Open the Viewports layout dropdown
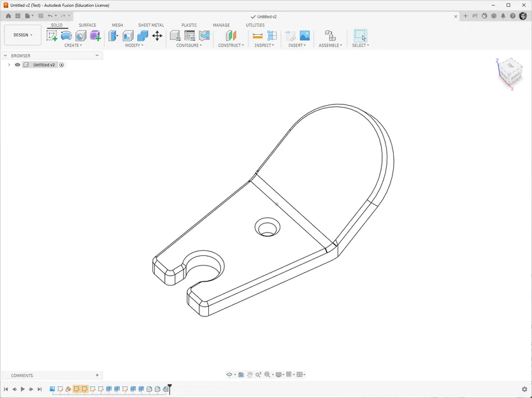Viewport: 532px width, 398px height. click(301, 374)
